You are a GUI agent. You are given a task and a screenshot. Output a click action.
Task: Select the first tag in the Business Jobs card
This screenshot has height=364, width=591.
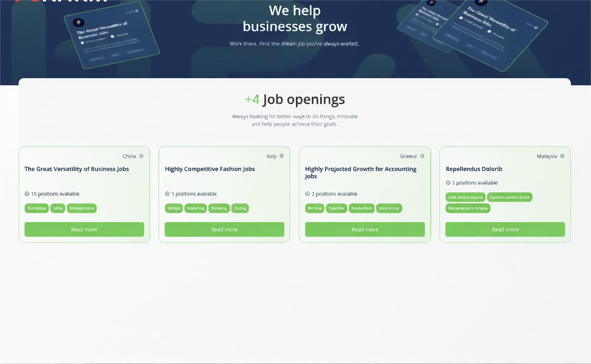click(37, 208)
